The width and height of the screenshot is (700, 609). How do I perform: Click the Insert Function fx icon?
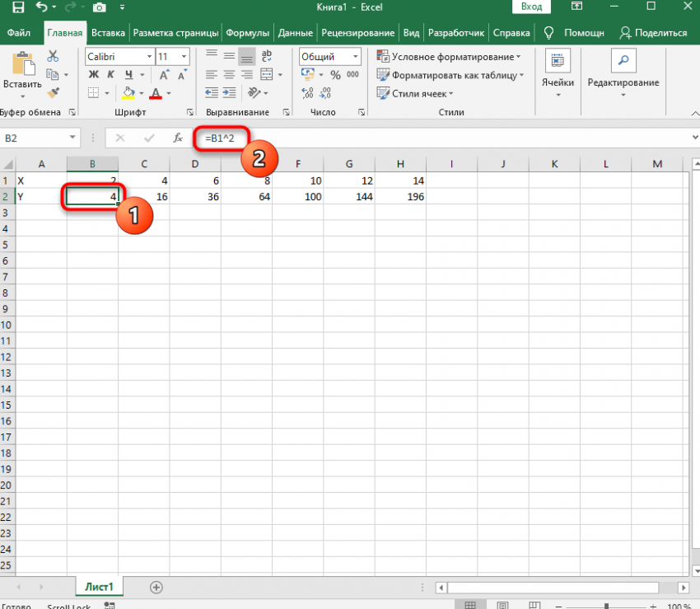coord(175,138)
